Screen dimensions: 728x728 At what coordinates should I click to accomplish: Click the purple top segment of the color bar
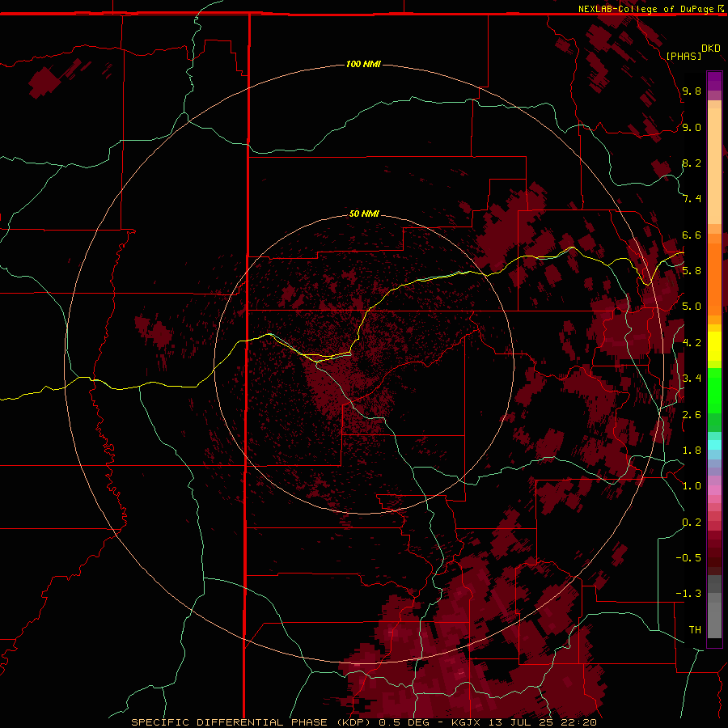(x=714, y=81)
